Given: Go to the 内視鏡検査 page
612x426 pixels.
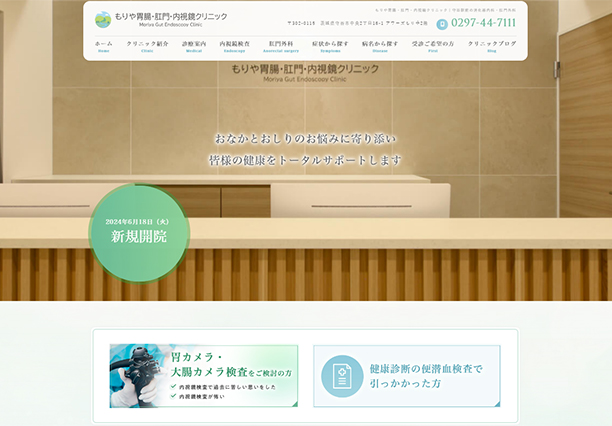Looking at the screenshot, I should click(x=235, y=46).
